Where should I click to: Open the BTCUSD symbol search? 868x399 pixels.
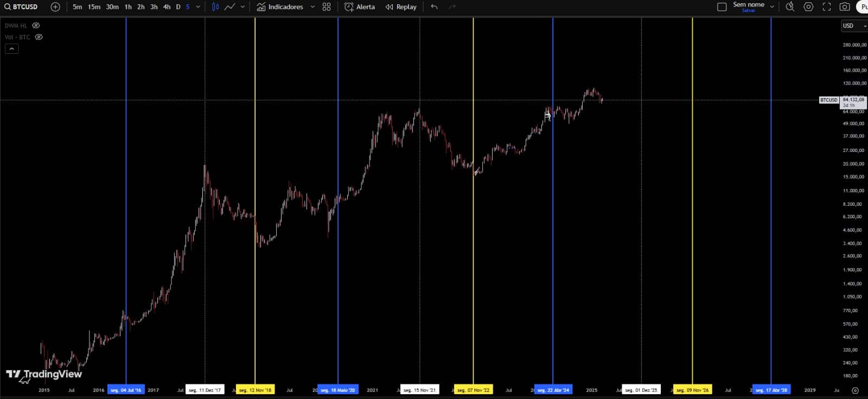21,7
